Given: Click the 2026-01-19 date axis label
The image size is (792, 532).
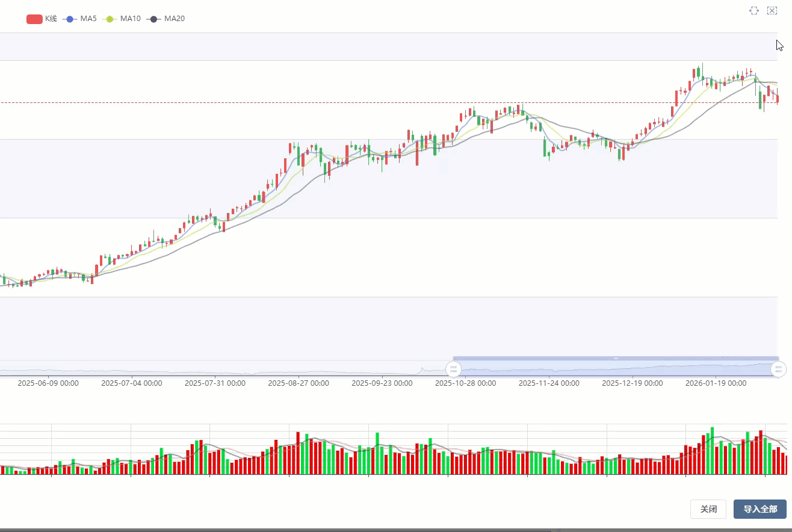Looking at the screenshot, I should (x=716, y=383).
